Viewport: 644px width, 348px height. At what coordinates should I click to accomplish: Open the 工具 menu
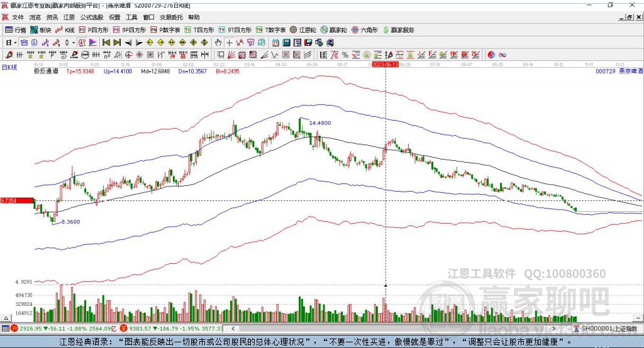131,17
